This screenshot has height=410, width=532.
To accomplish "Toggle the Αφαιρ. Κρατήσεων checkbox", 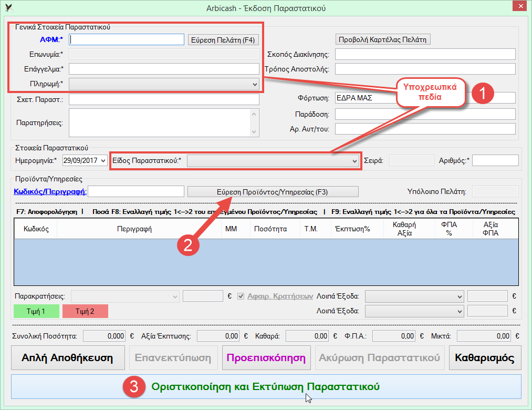I will pyautogui.click(x=242, y=296).
